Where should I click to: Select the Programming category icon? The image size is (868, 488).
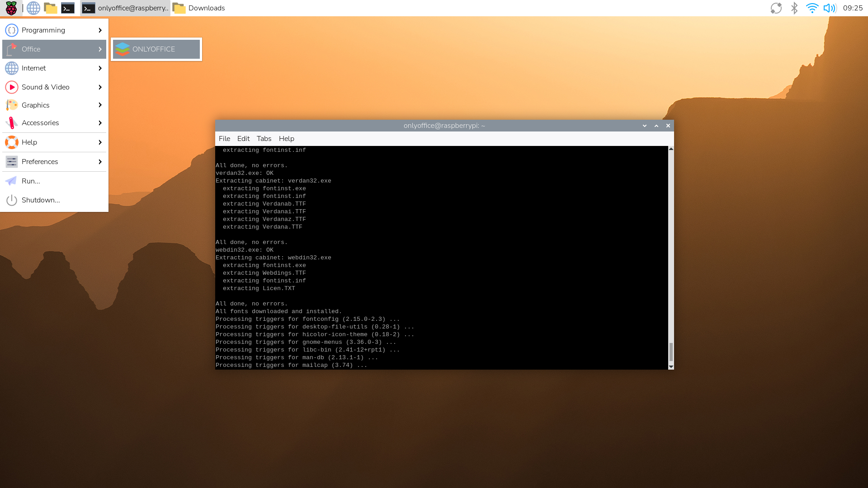[x=11, y=30]
